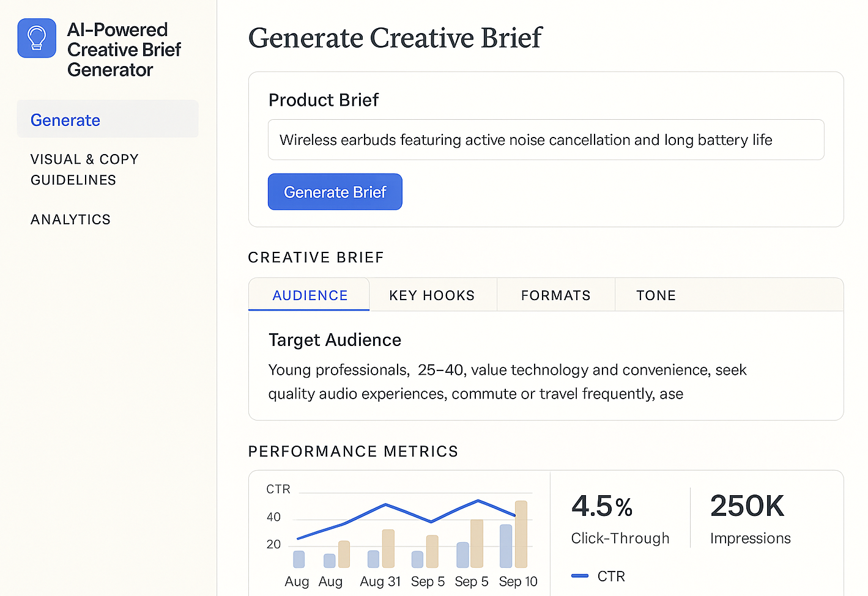The width and height of the screenshot is (868, 596).
Task: Open the Analytics section
Action: (x=70, y=219)
